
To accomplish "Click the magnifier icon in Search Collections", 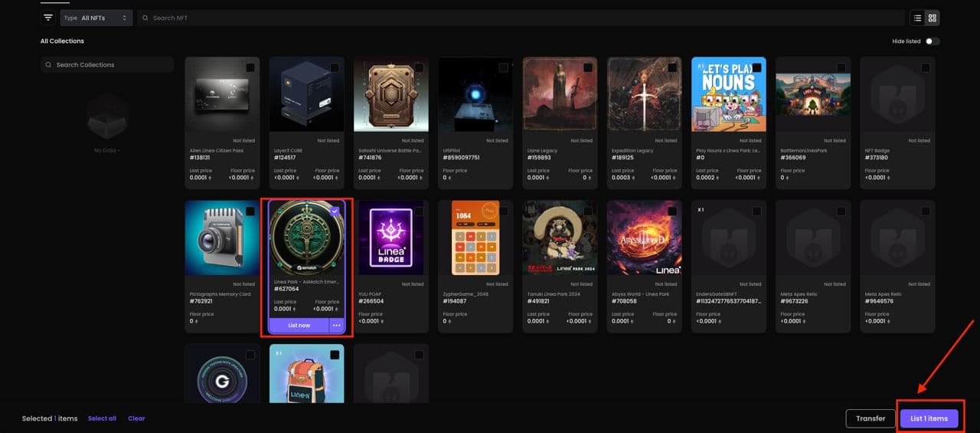I will coord(49,65).
